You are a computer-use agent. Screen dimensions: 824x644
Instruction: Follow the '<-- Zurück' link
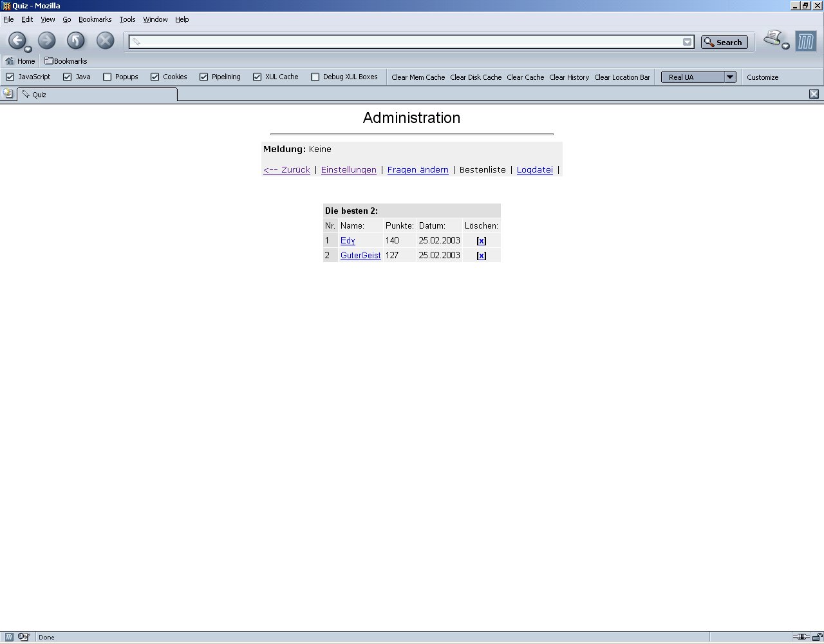point(286,170)
